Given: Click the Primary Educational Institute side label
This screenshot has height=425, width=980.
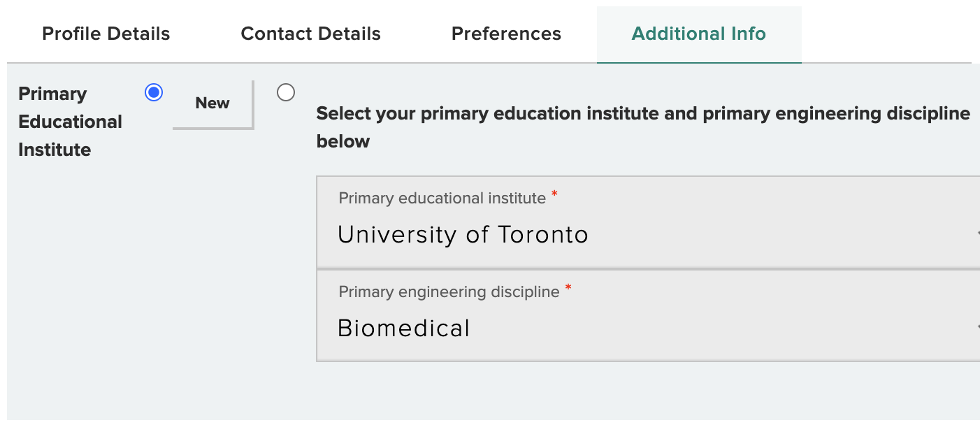Looking at the screenshot, I should 70,122.
